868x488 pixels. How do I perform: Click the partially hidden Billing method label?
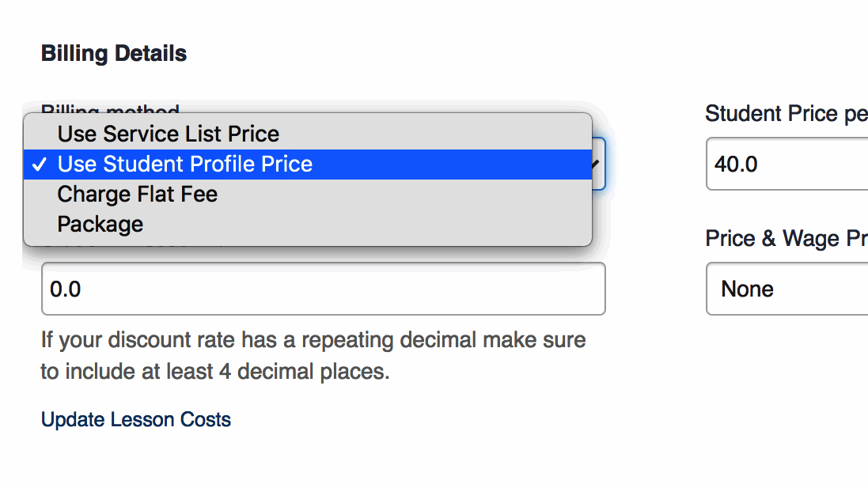(x=110, y=108)
